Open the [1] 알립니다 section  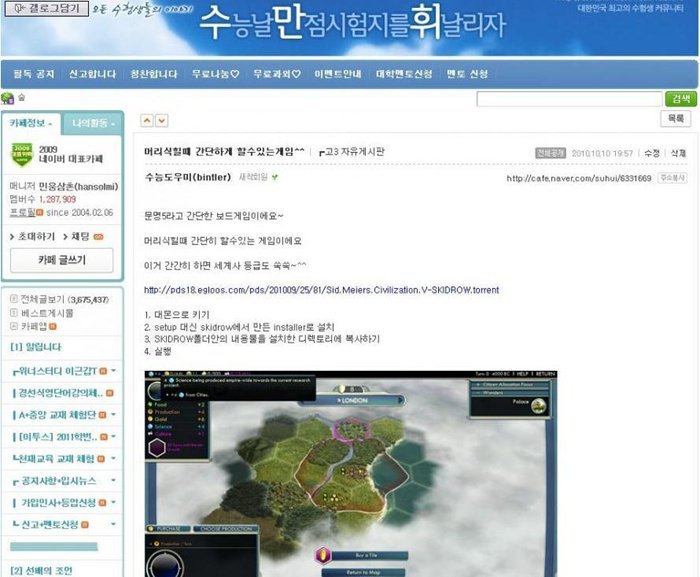(36, 347)
